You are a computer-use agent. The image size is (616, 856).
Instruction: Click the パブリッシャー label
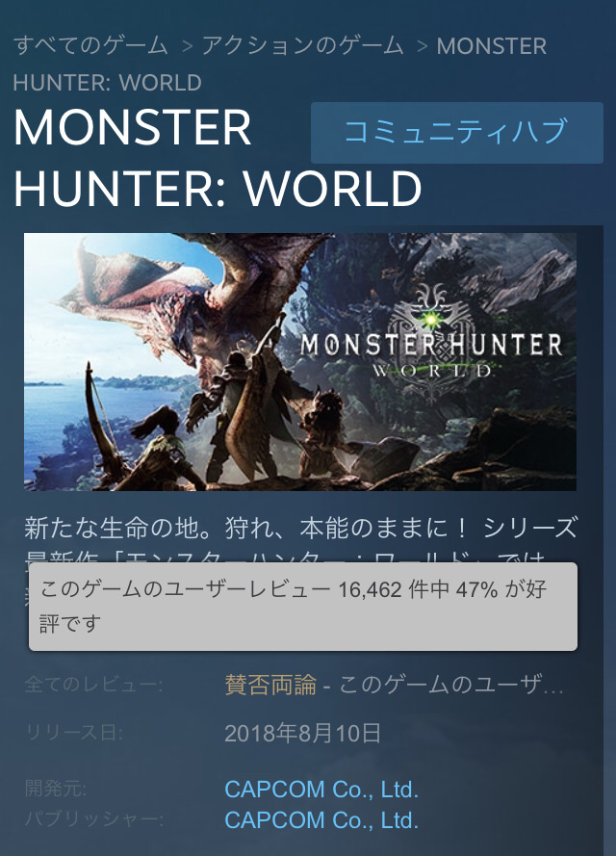[94, 820]
